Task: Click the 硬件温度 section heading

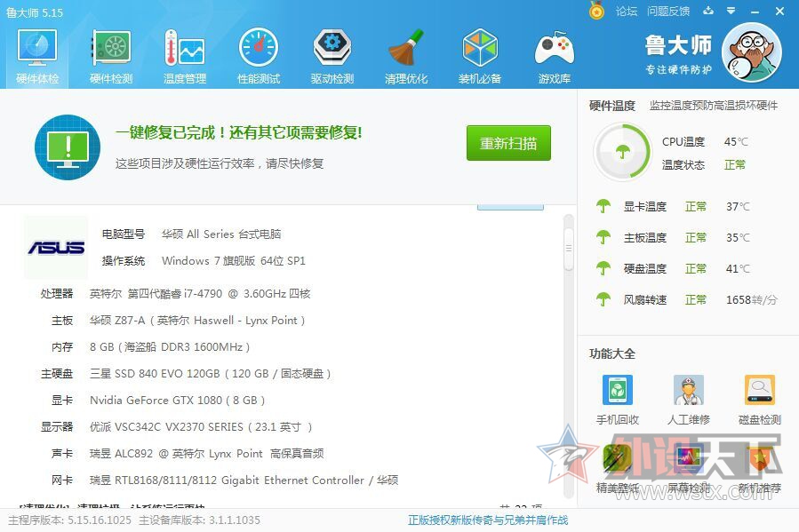Action: point(612,106)
